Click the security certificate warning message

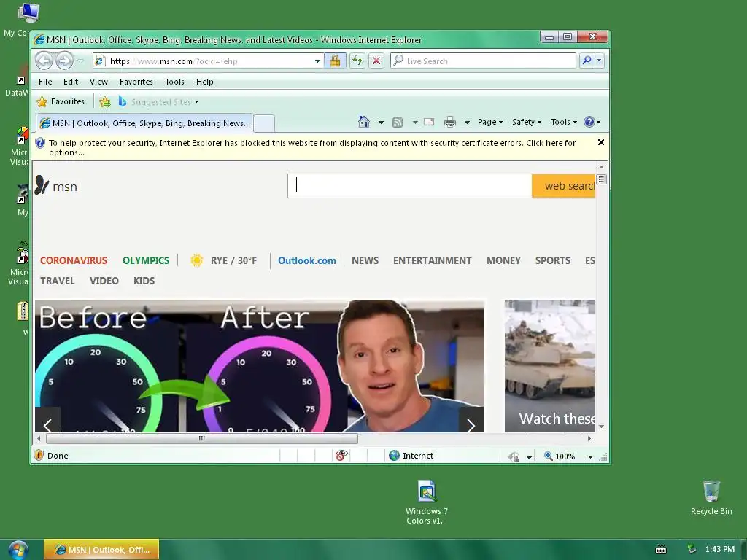(312, 147)
